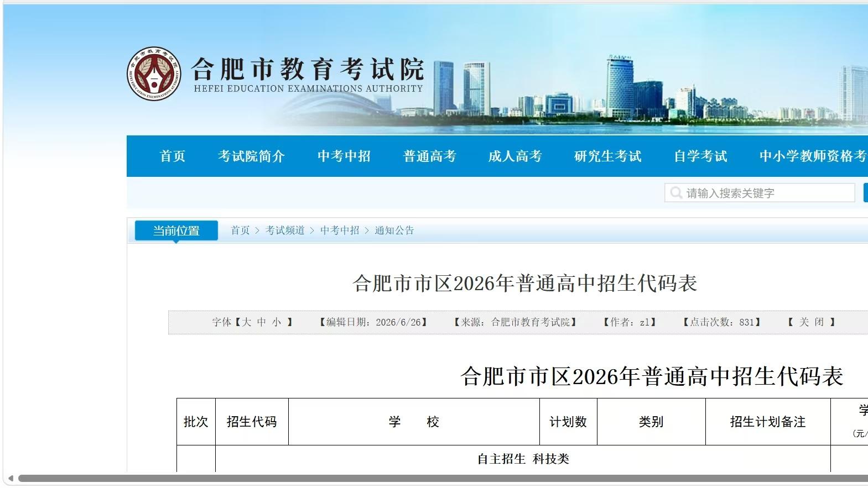The height and width of the screenshot is (488, 868).
Task: Click the 合肥市教育考试院 site title
Action: point(308,69)
